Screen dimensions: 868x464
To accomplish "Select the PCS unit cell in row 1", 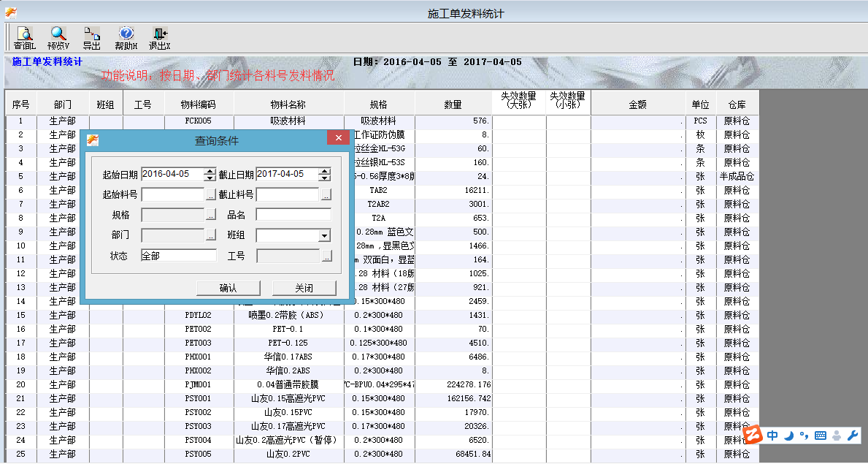I will pyautogui.click(x=700, y=121).
